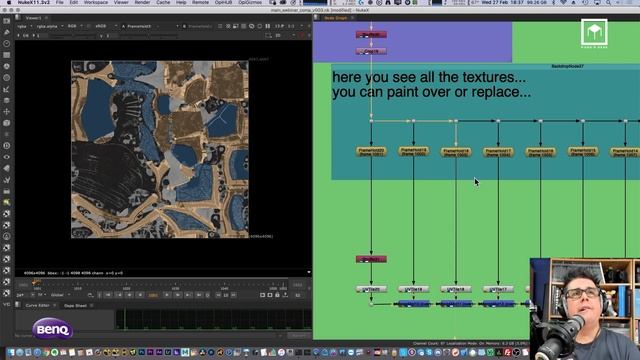Jump to first frame in timeline

(108, 295)
